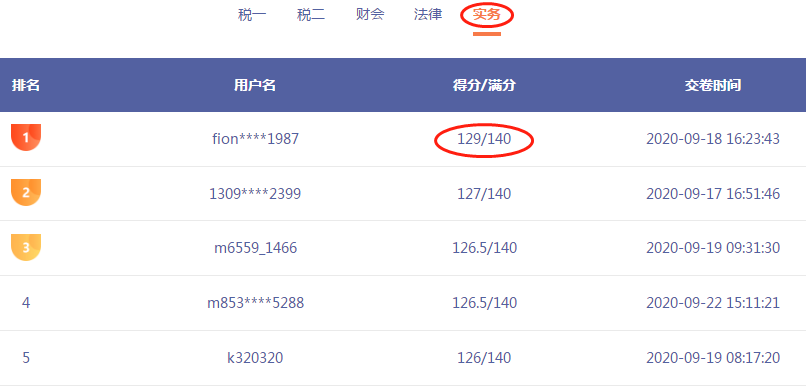Screen dimensions: 806x391
Task: Click the rank 3 yellow badge icon
Action: click(26, 247)
